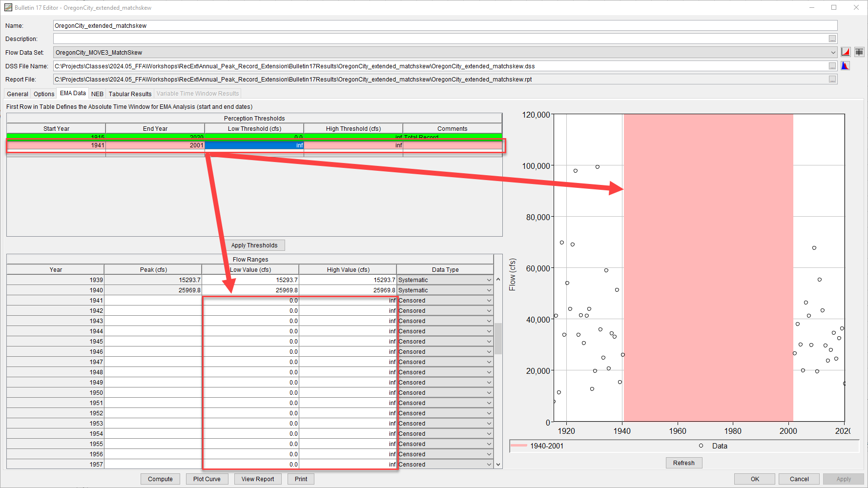Click the Report File path field
This screenshot has width=868, height=488.
tap(440, 80)
